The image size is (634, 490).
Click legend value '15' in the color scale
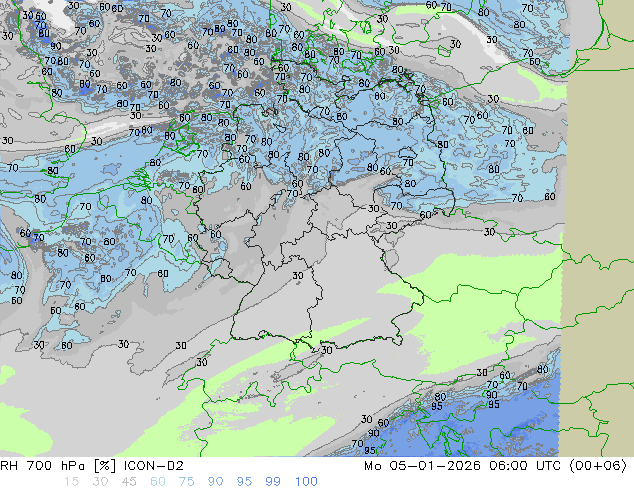(71, 482)
